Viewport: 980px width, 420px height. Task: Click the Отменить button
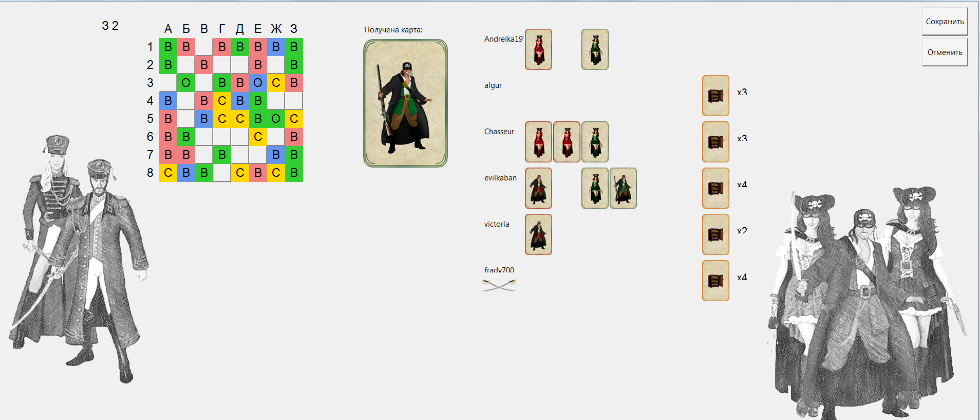tap(945, 52)
